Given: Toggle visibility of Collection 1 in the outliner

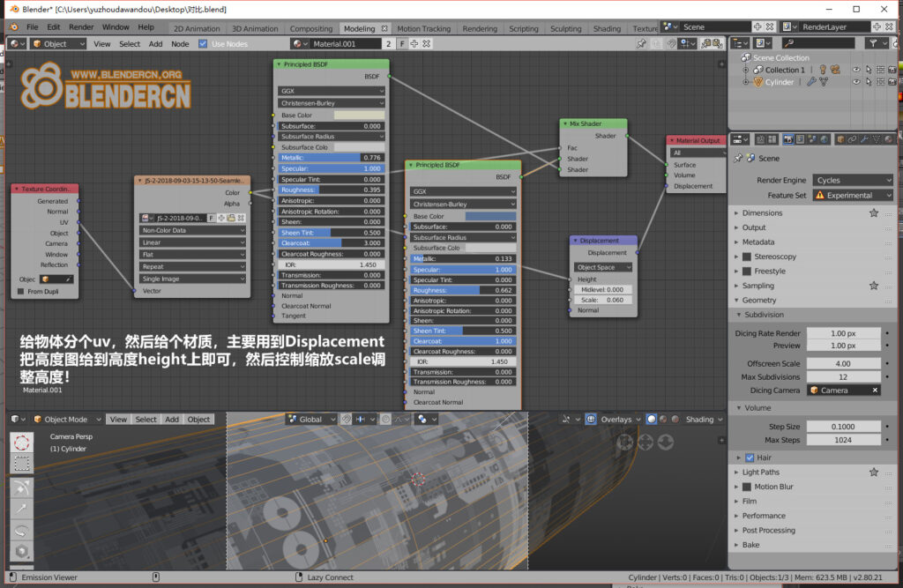Looking at the screenshot, I should pos(856,70).
